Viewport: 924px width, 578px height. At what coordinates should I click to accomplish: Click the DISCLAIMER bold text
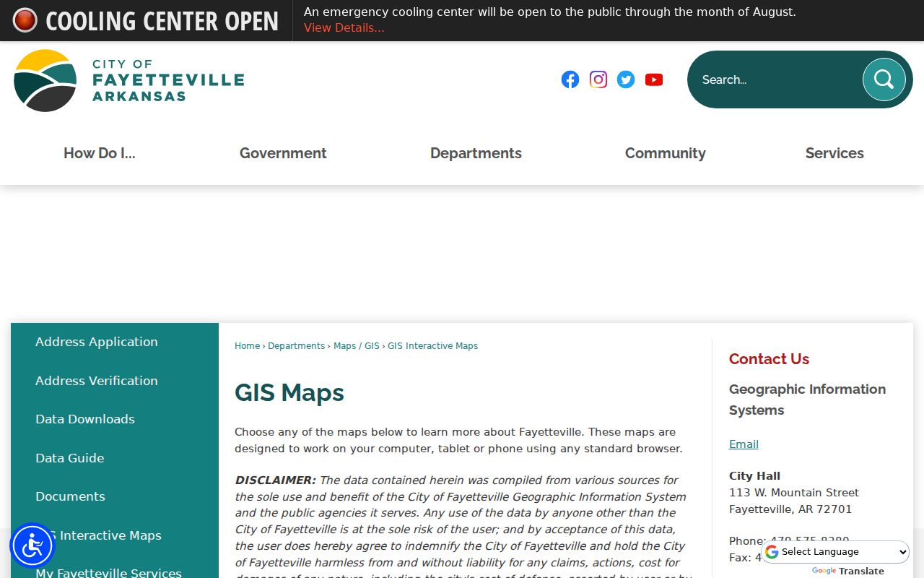(x=275, y=480)
